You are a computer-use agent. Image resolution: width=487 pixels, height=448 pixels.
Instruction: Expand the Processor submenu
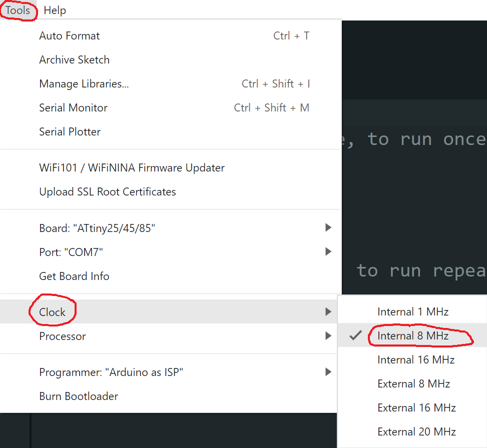[63, 336]
